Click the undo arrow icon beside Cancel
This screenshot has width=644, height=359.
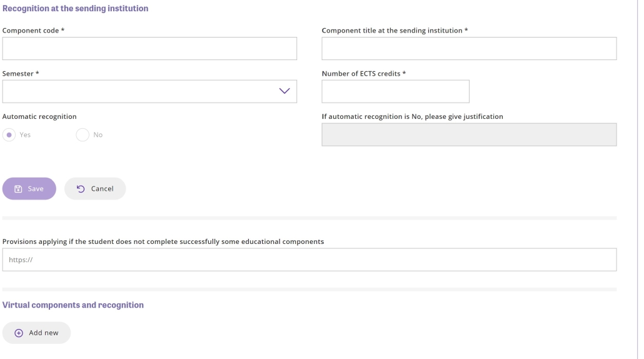(x=81, y=189)
